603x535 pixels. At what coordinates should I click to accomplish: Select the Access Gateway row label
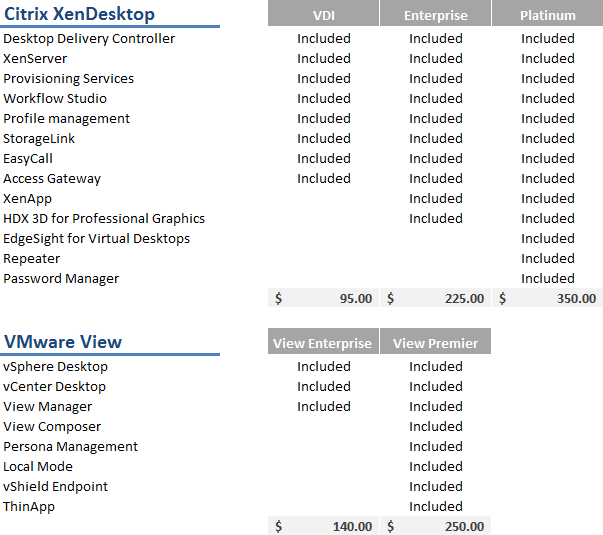click(52, 178)
